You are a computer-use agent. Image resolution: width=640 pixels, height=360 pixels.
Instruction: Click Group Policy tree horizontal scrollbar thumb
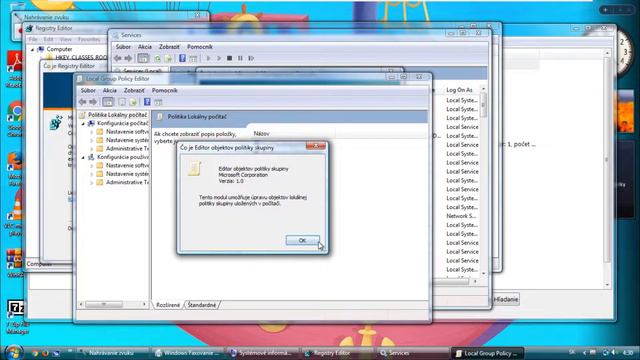pyautogui.click(x=104, y=304)
